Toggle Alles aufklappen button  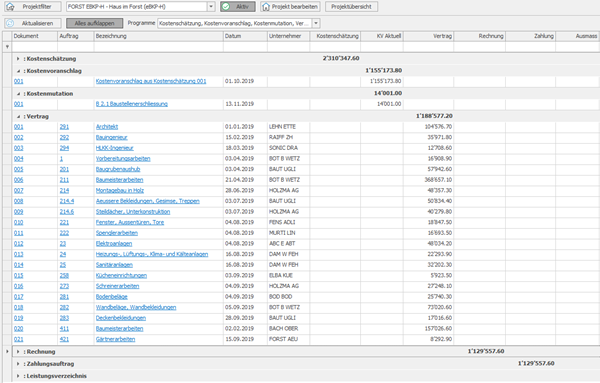(95, 23)
